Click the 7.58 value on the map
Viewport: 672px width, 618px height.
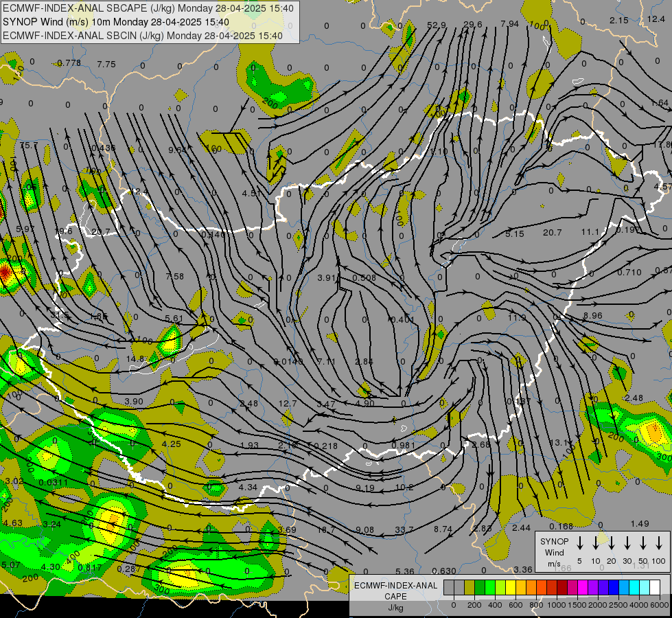pyautogui.click(x=175, y=277)
